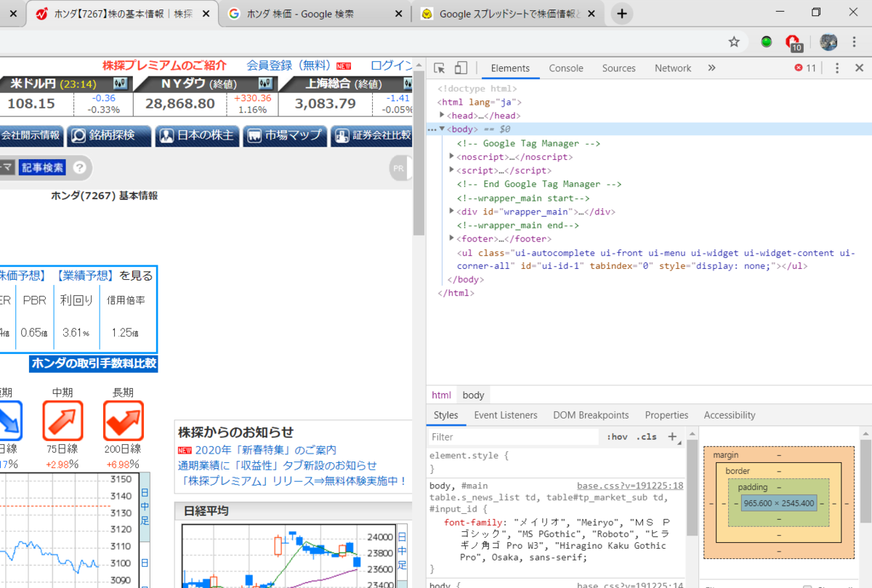Click the green circle extension icon
Image resolution: width=872 pixels, height=588 pixels.
tap(767, 42)
